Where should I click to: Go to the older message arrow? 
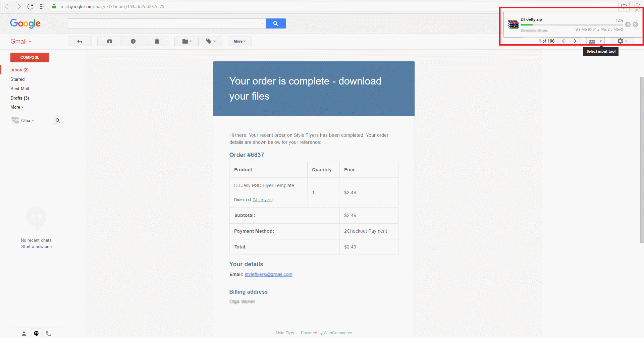pyautogui.click(x=575, y=41)
